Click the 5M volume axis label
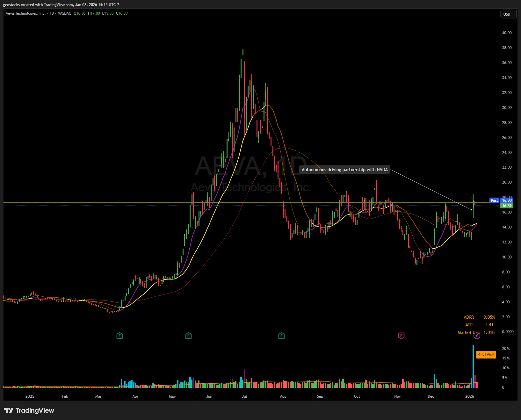This screenshot has height=420, width=521. point(505,378)
